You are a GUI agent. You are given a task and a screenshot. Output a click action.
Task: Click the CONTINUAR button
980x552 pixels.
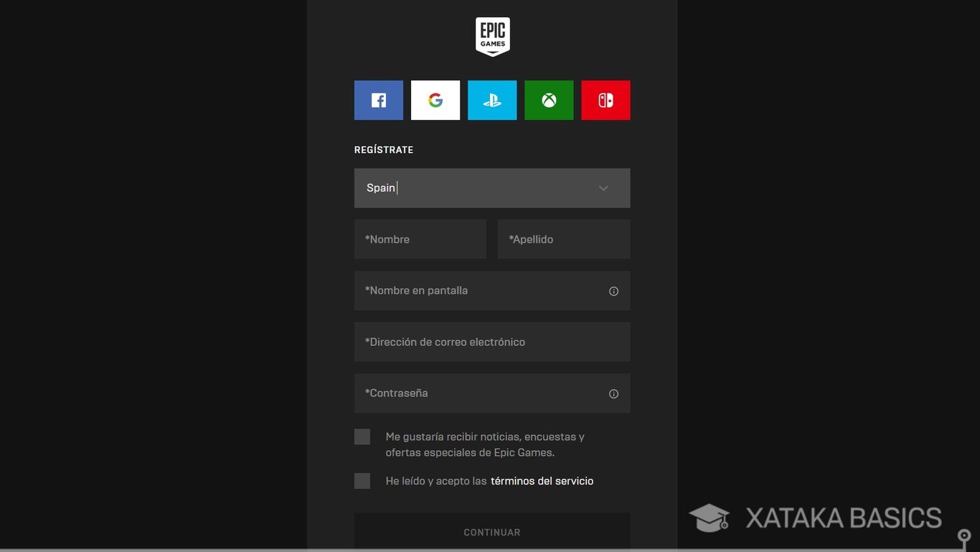492,532
